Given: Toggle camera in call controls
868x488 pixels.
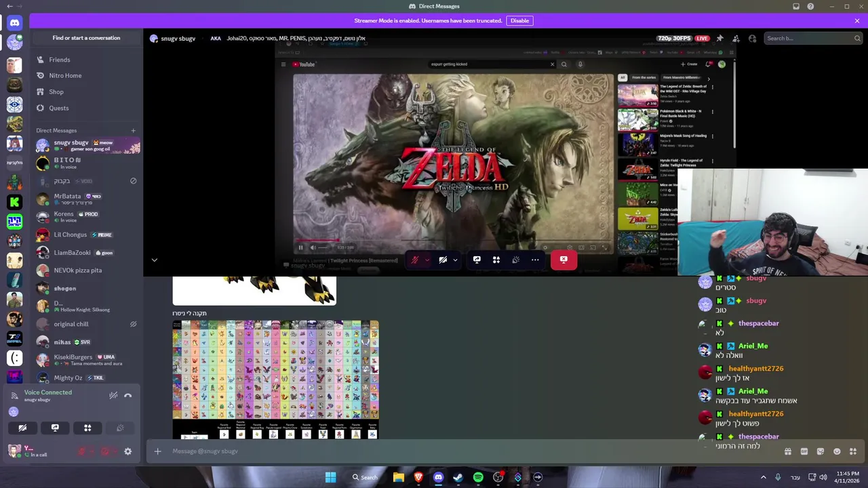Looking at the screenshot, I should coord(443,260).
